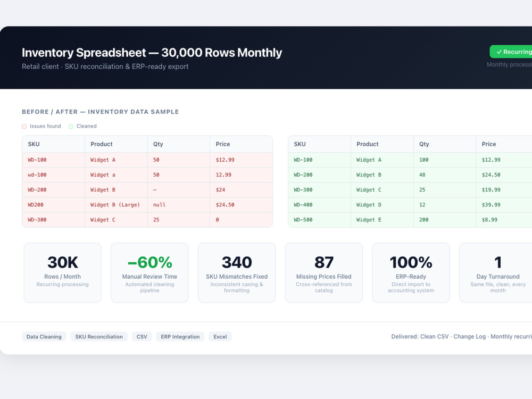
Task: Click the red Issues found legend swatch
Action: pos(24,126)
